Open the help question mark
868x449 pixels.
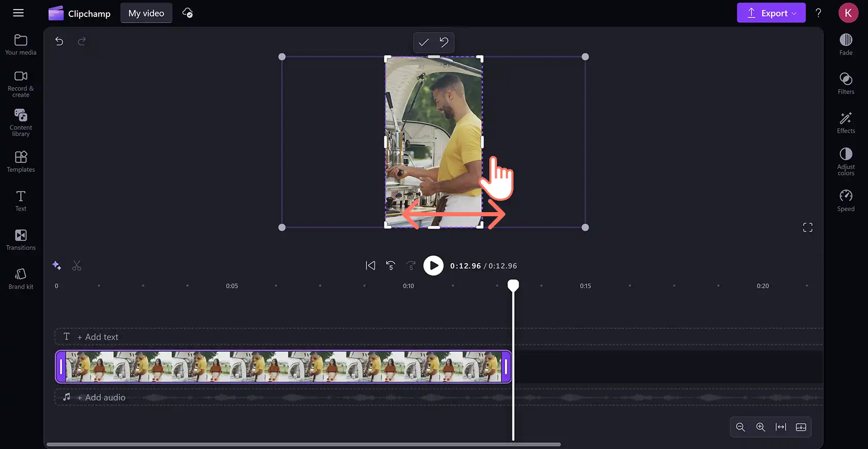818,13
